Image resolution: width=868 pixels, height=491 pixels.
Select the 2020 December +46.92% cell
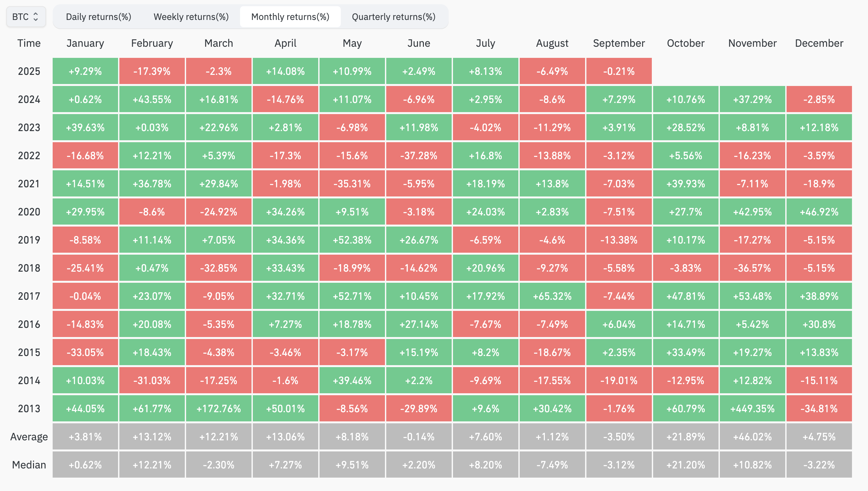pyautogui.click(x=818, y=212)
